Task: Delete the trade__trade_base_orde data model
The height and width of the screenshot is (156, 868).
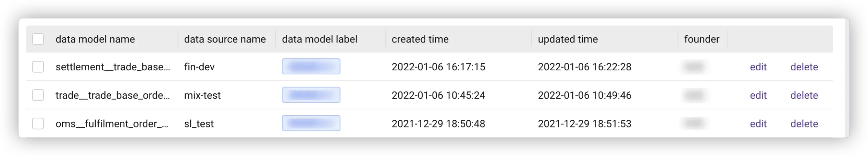Action: 804,95
